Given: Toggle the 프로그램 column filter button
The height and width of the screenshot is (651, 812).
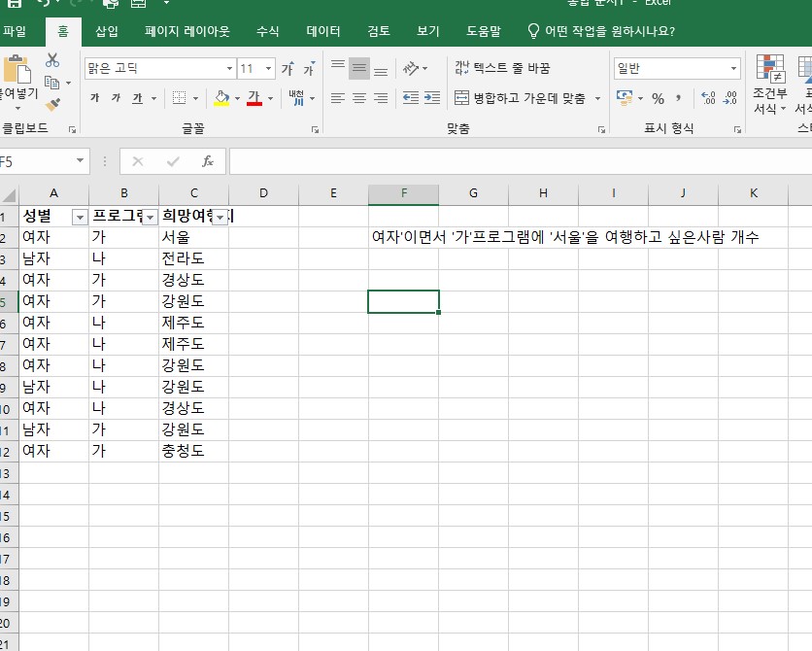Looking at the screenshot, I should [x=150, y=217].
